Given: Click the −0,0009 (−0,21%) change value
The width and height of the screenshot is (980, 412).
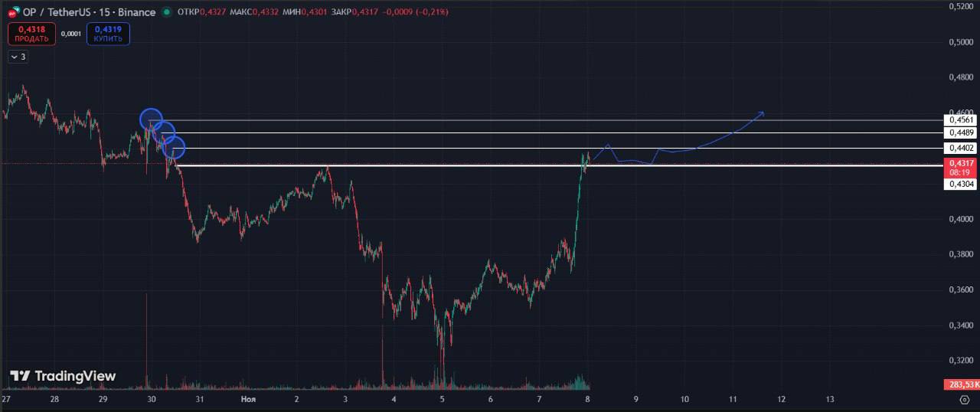Looking at the screenshot, I should 416,12.
